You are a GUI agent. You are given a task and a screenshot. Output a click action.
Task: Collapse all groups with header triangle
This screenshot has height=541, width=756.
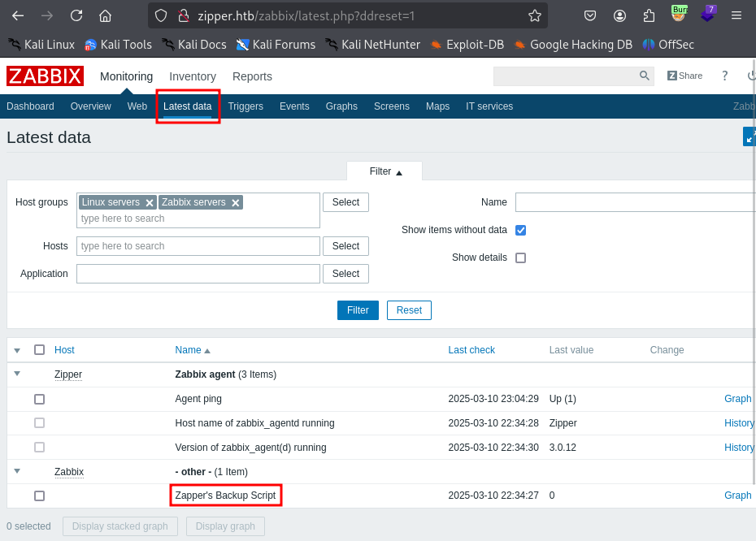pyautogui.click(x=17, y=350)
